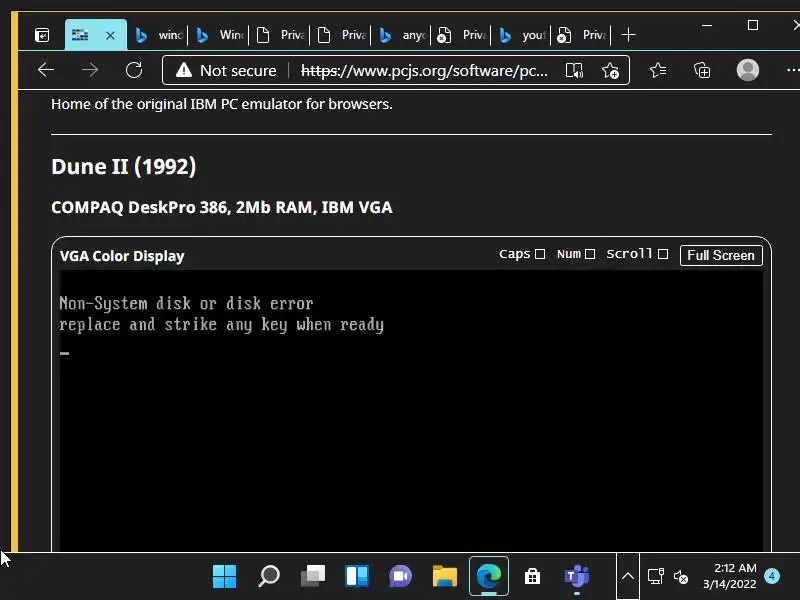This screenshot has width=800, height=600.
Task: Click the 'Non-System disk or disk error' text
Action: [x=186, y=304]
